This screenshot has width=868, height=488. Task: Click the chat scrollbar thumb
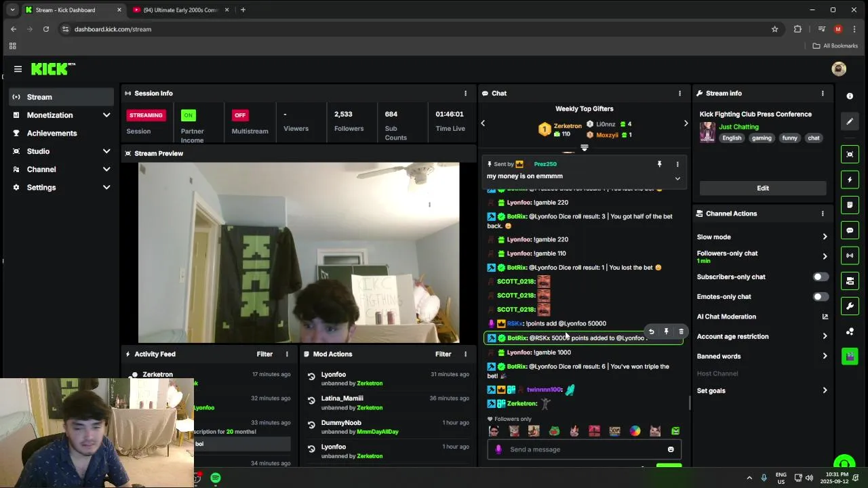point(690,403)
